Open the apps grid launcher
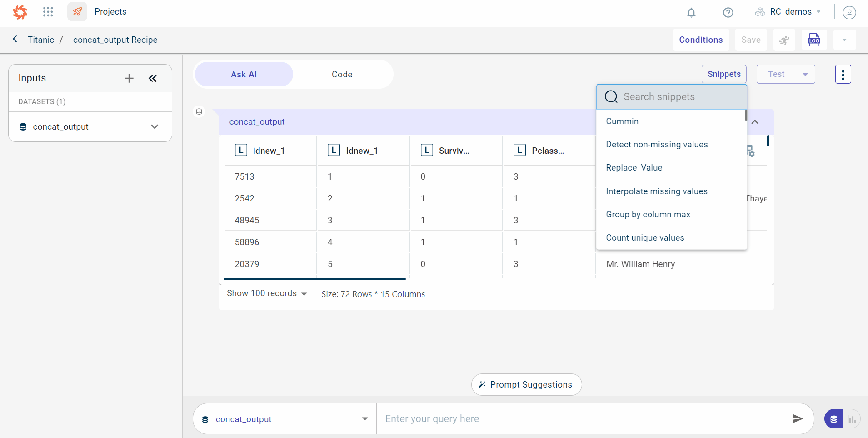This screenshot has height=438, width=868. [x=48, y=12]
